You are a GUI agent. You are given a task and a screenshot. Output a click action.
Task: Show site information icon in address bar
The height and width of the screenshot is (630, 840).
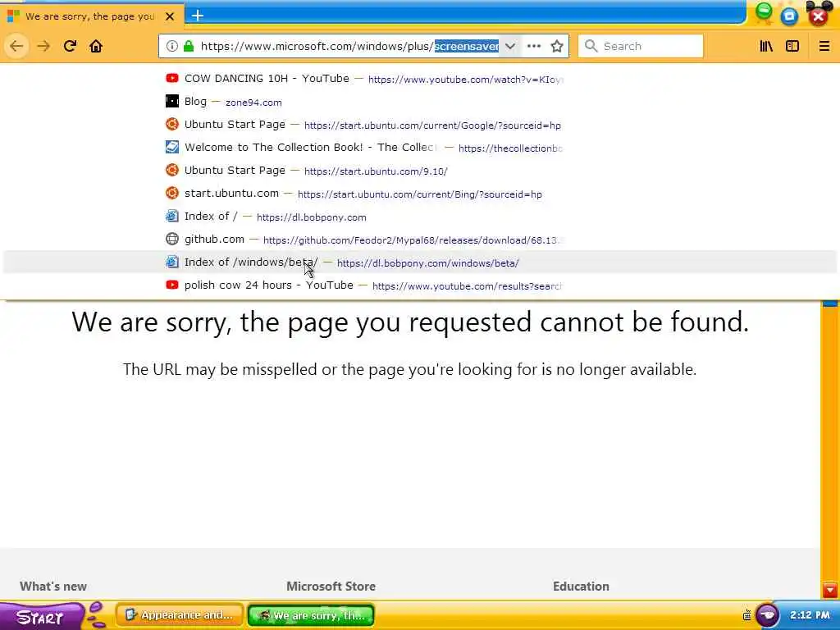tap(171, 46)
